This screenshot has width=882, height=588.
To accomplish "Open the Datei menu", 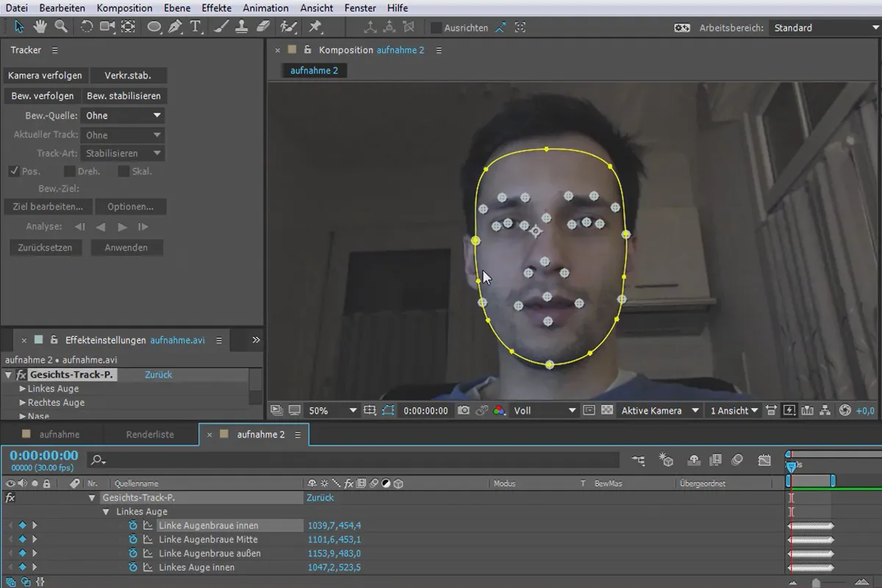I will [x=17, y=8].
